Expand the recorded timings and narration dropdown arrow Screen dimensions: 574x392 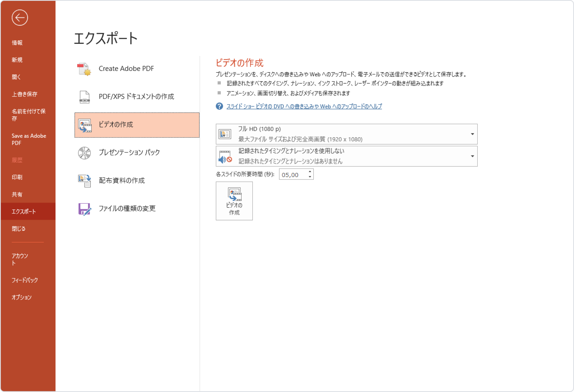(x=472, y=156)
